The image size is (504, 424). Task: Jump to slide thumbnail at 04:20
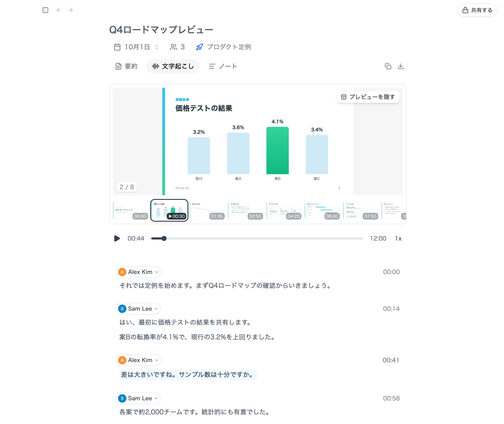284,211
